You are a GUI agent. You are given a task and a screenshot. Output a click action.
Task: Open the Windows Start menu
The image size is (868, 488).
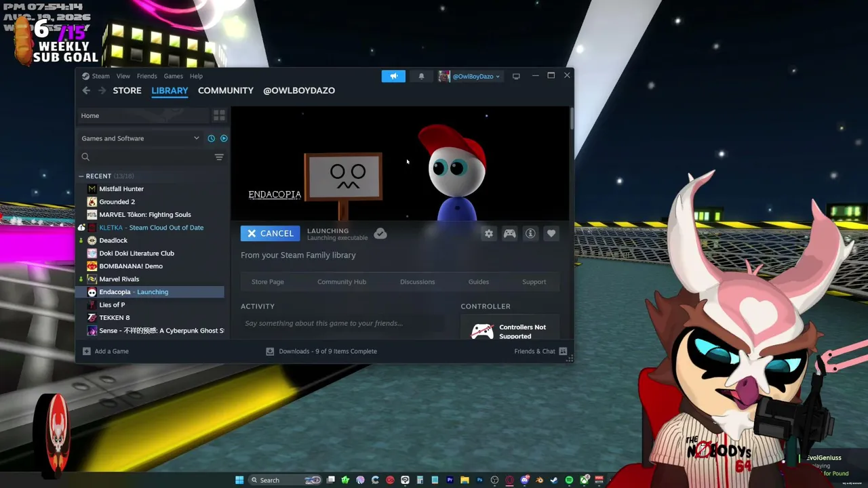(x=239, y=480)
